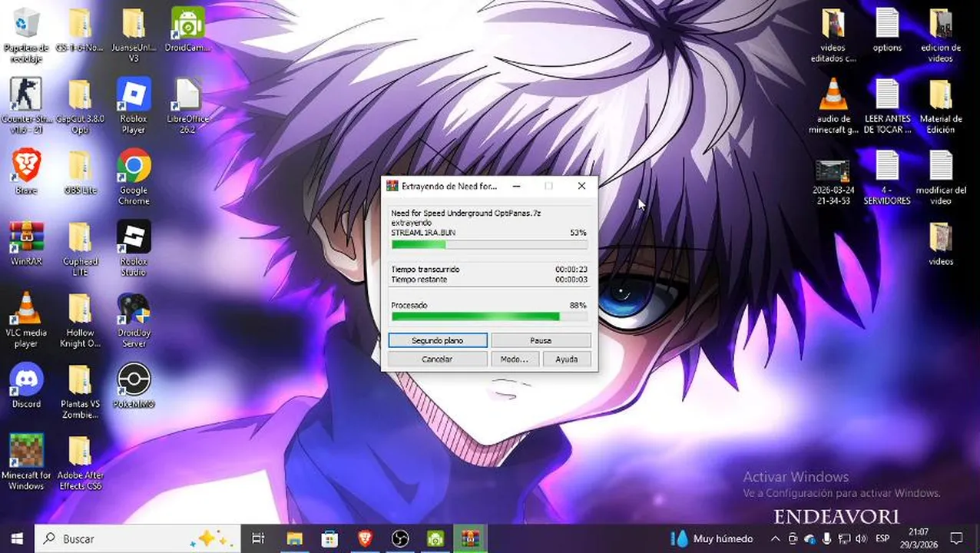Expand the hidden system tray icons
980x553 pixels.
pos(775,538)
